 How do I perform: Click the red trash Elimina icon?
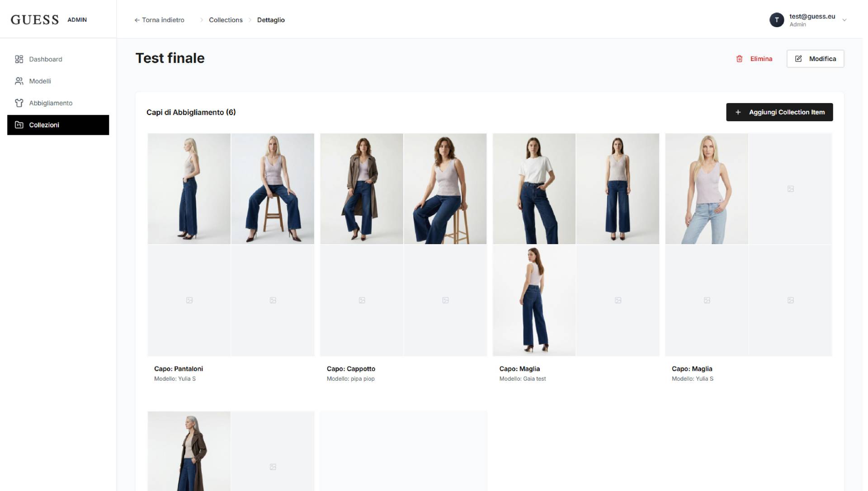point(740,59)
